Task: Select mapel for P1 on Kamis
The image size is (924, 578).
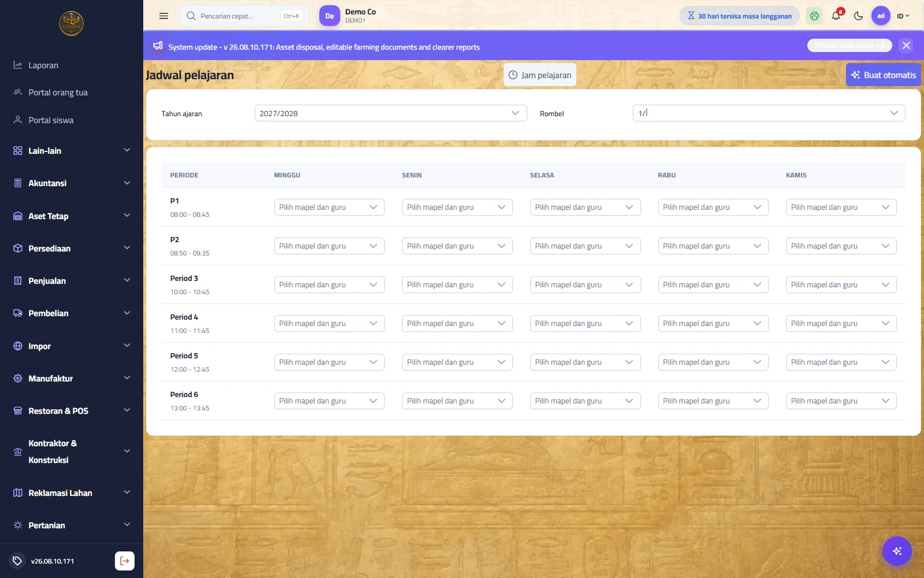Action: (841, 208)
